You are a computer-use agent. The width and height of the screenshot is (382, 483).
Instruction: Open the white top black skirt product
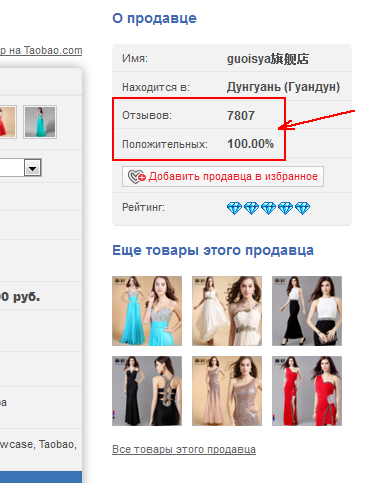[307, 311]
